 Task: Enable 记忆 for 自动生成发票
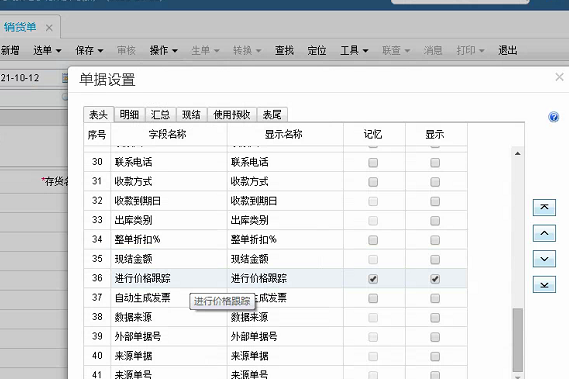[373, 298]
